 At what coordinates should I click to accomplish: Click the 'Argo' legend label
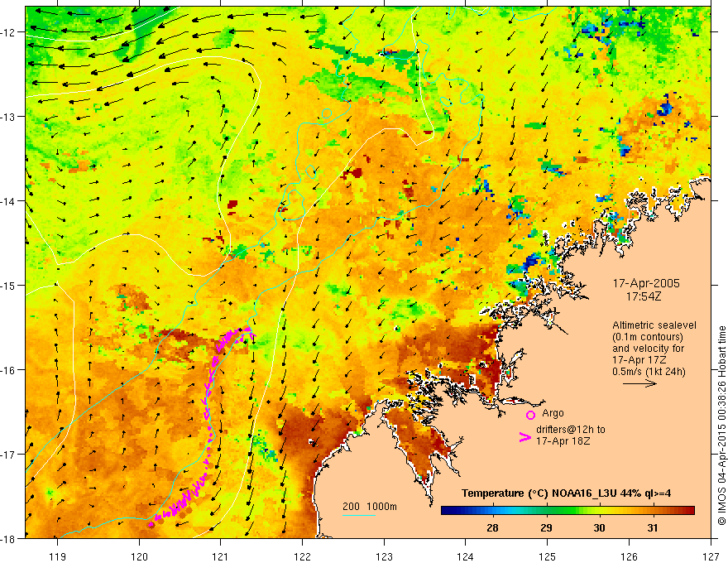click(x=553, y=413)
